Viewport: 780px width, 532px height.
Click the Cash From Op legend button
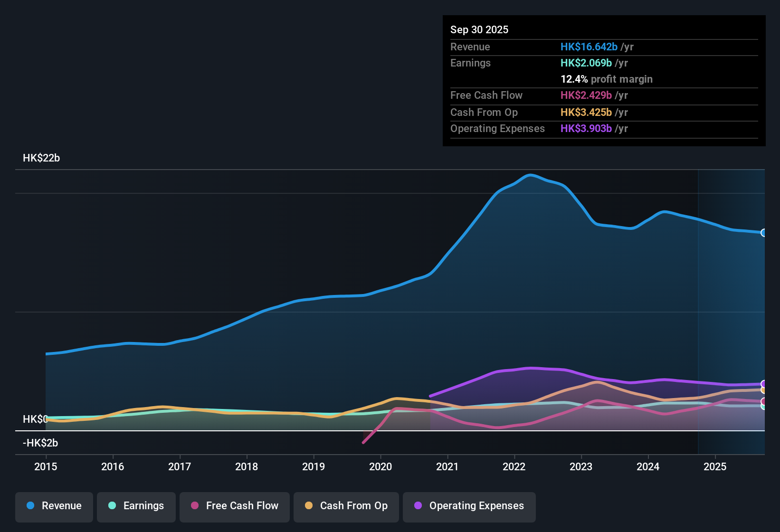[x=346, y=506]
